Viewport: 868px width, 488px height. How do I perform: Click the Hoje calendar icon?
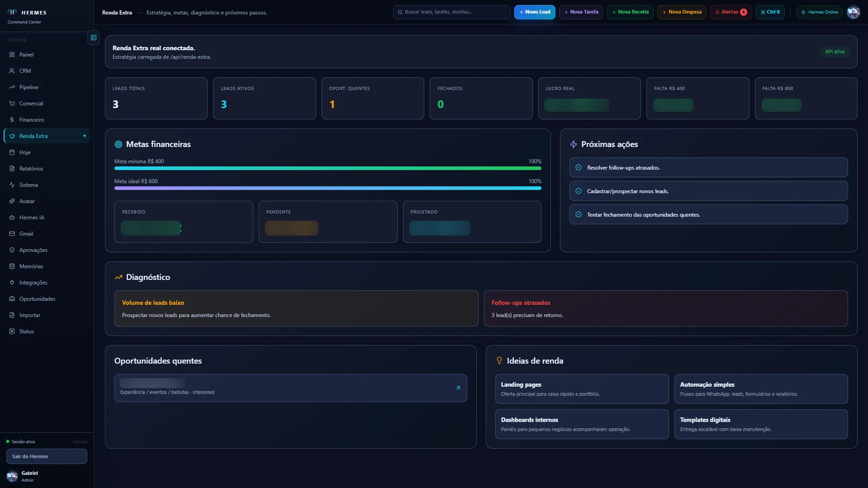(x=12, y=152)
